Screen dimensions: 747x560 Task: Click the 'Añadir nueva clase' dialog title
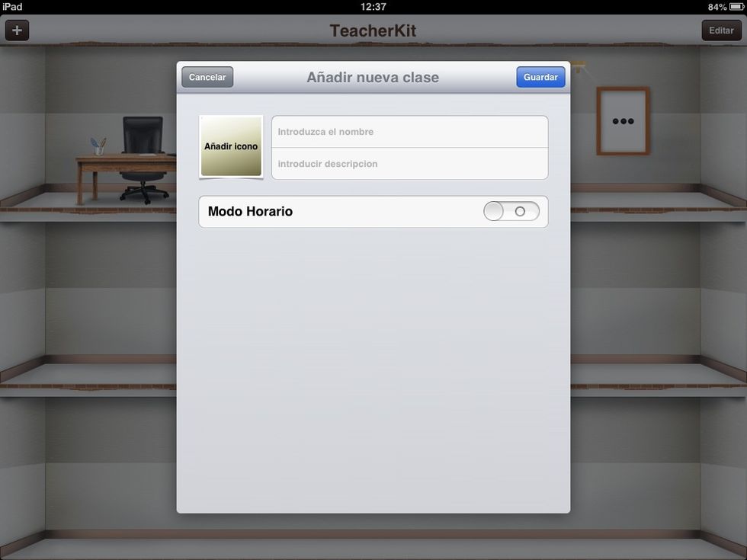[x=373, y=77]
